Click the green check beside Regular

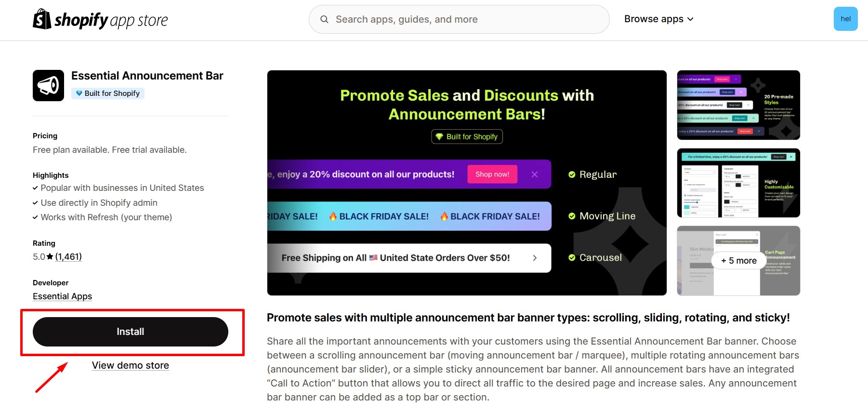[572, 174]
